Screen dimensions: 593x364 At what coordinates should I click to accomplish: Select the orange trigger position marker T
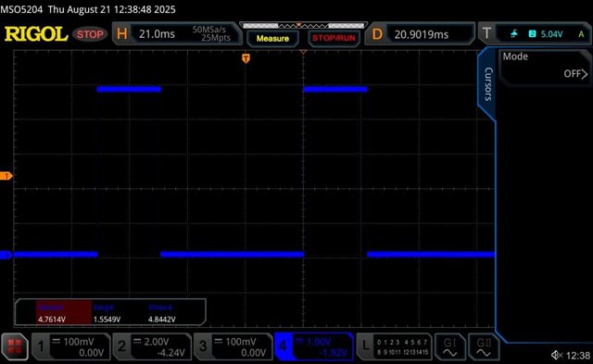(x=246, y=58)
